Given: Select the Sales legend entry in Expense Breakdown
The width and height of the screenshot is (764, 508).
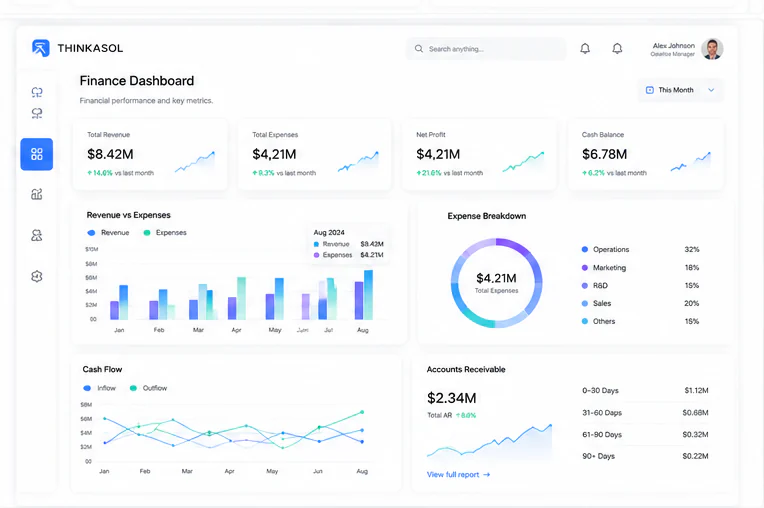Looking at the screenshot, I should [640, 303].
